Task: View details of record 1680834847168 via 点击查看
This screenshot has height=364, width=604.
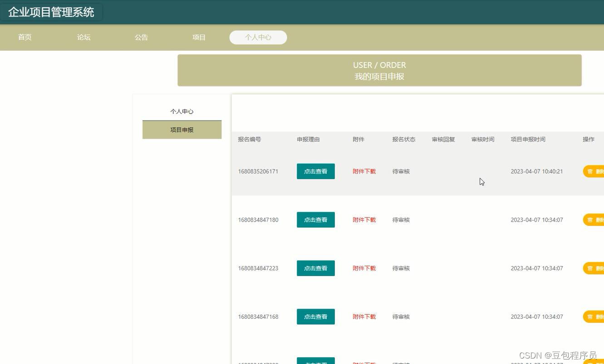Action: click(x=315, y=316)
